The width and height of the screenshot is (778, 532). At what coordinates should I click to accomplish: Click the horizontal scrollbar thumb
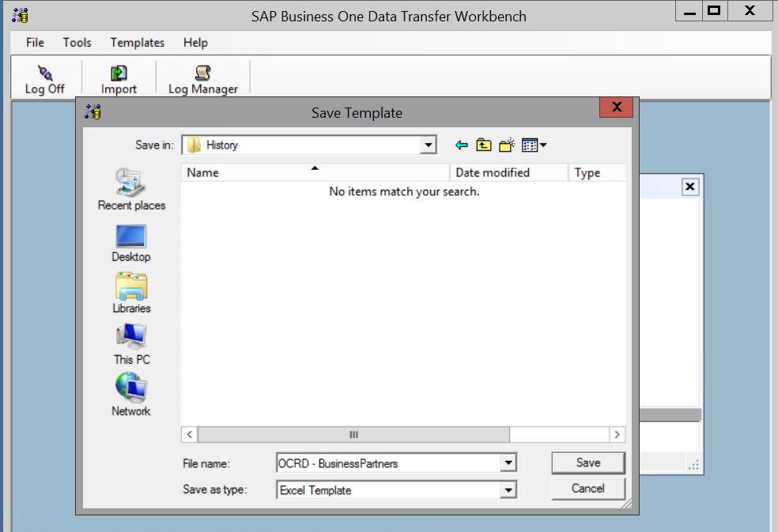pos(353,434)
